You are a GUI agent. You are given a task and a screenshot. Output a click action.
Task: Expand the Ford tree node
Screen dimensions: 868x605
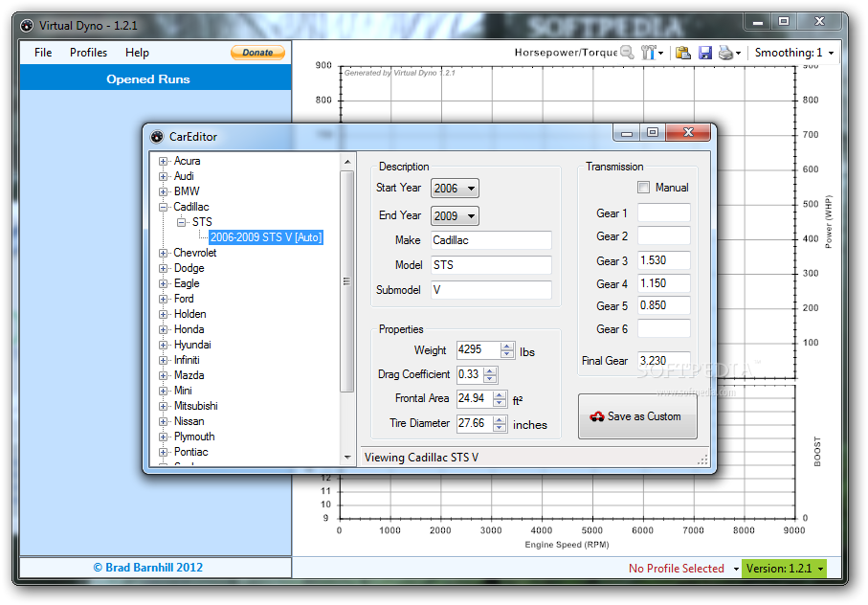[x=163, y=299]
